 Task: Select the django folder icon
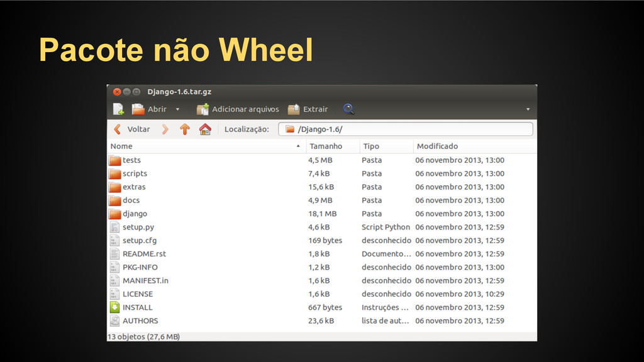pyautogui.click(x=115, y=214)
